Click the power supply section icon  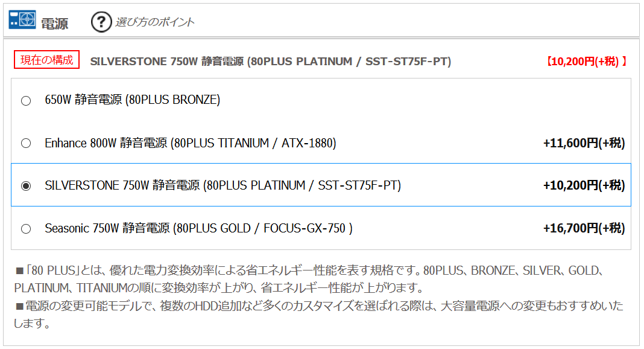22,19
